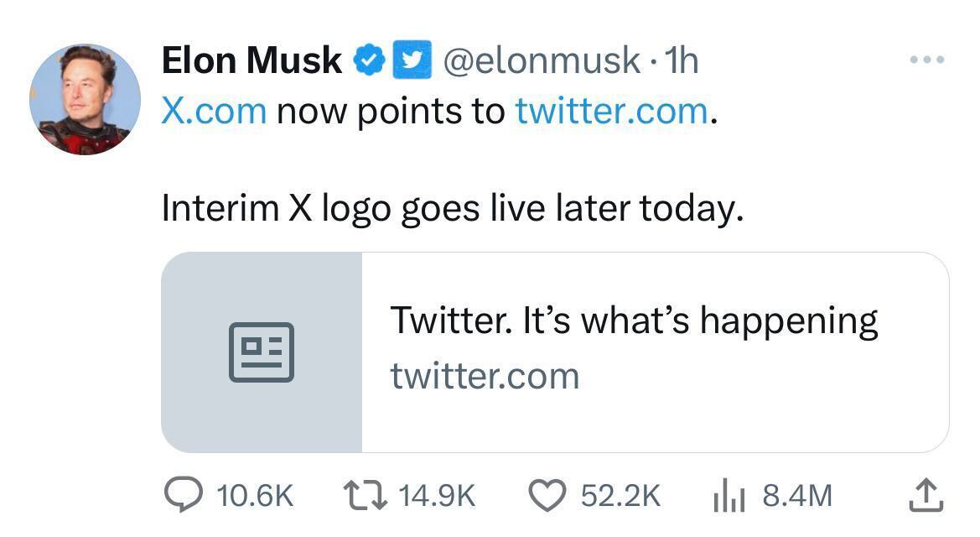Open the card titled "Twitter. It's what's happening"
The image size is (980, 537).
[633, 321]
